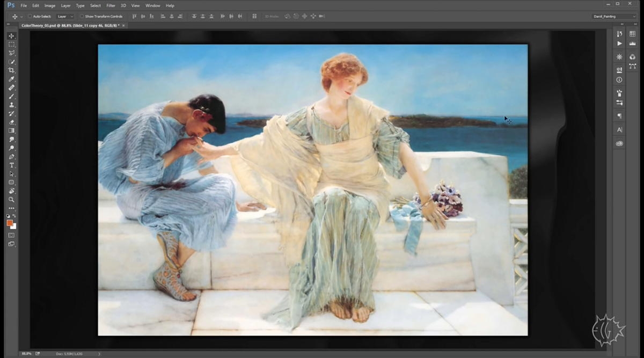Select the Path Selection tool
Image resolution: width=644 pixels, height=358 pixels.
click(11, 174)
